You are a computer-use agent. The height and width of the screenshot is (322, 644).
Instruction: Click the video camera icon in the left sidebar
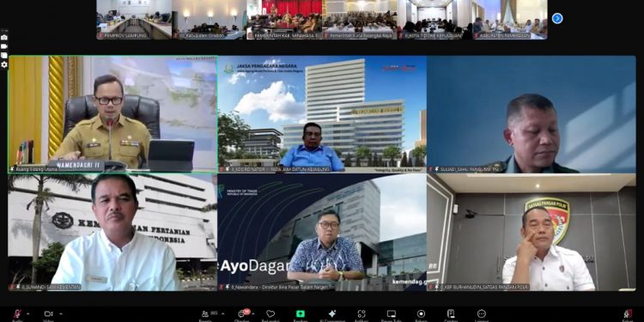click(4, 46)
